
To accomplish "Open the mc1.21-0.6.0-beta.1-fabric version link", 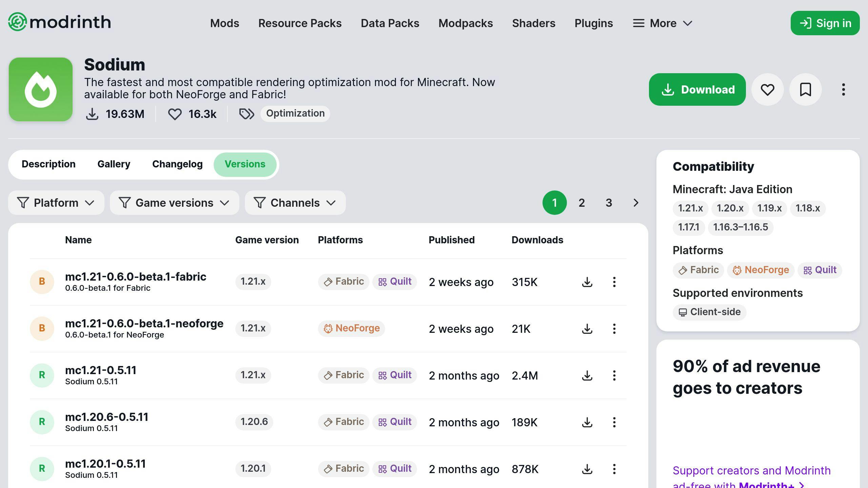I will click(x=136, y=277).
